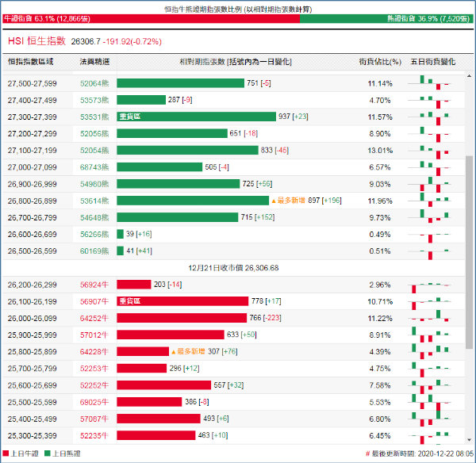This screenshot has width=476, height=463.
Task: Click five-day chart for 27,500-27,599 row
Action: click(429, 82)
